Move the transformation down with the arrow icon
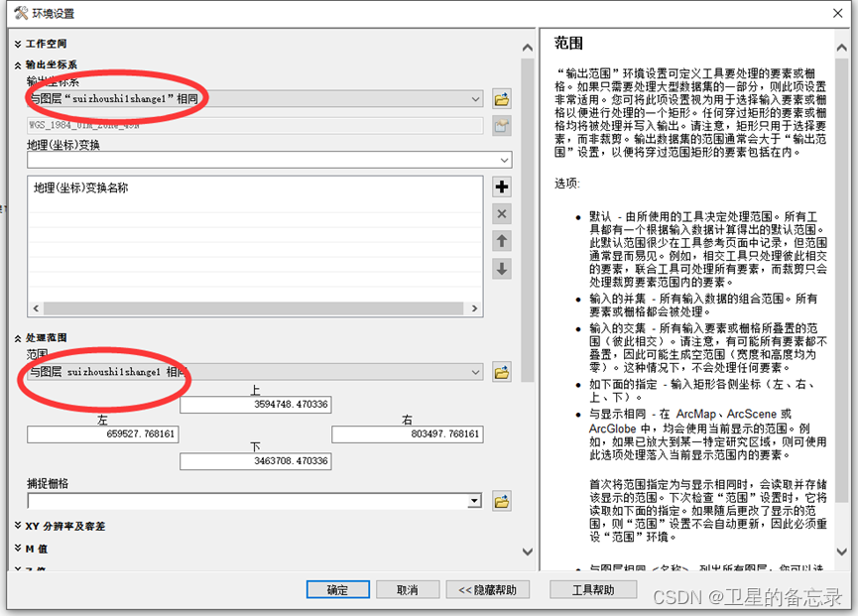Image resolution: width=858 pixels, height=616 pixels. tap(501, 269)
